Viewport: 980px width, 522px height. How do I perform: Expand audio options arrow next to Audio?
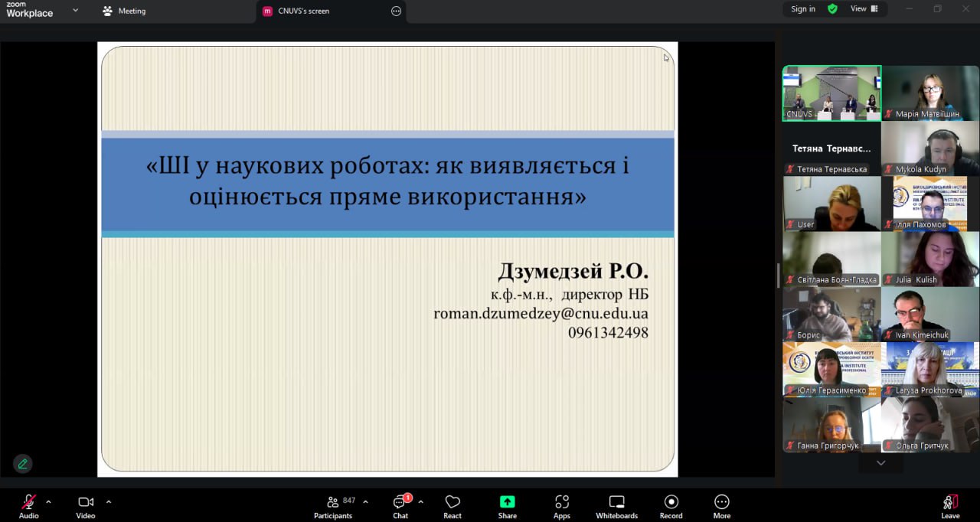coord(49,502)
